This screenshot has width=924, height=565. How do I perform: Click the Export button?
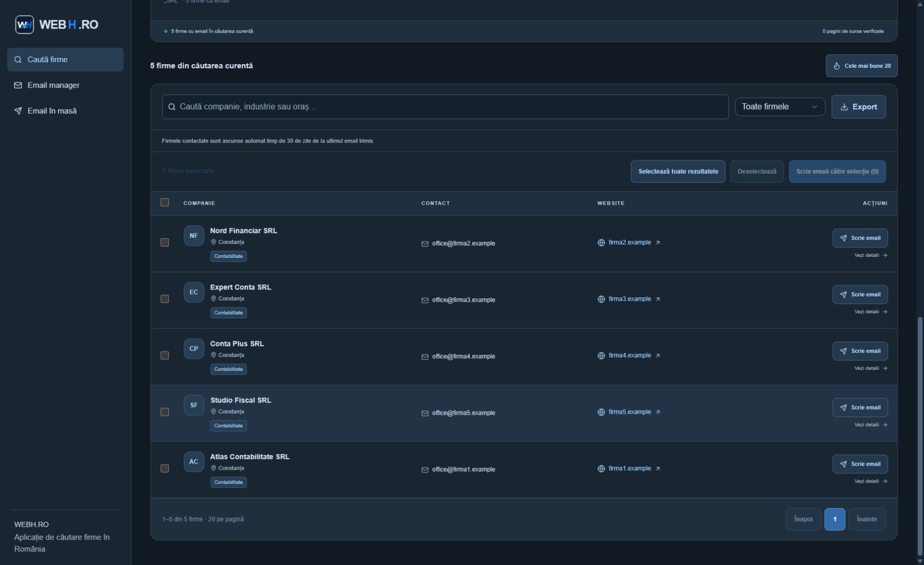(x=858, y=107)
